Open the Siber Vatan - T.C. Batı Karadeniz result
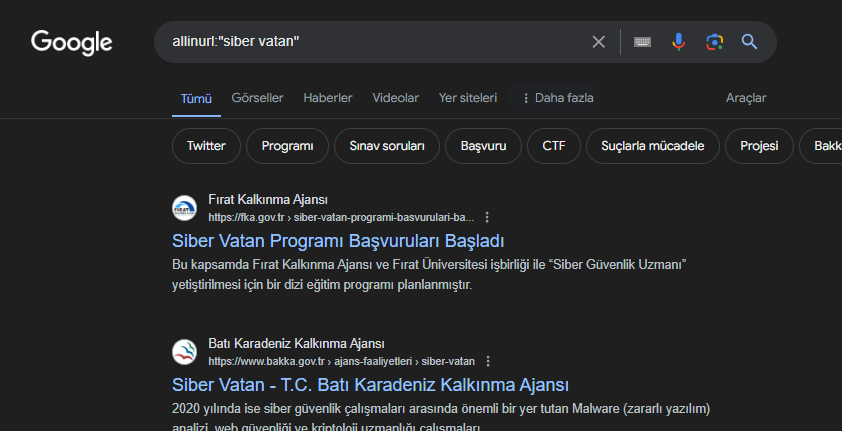This screenshot has height=431, width=842. 370,385
